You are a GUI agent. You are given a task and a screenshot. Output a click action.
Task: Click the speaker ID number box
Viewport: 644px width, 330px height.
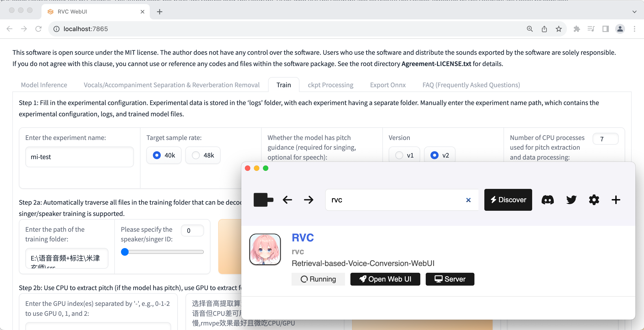click(192, 231)
